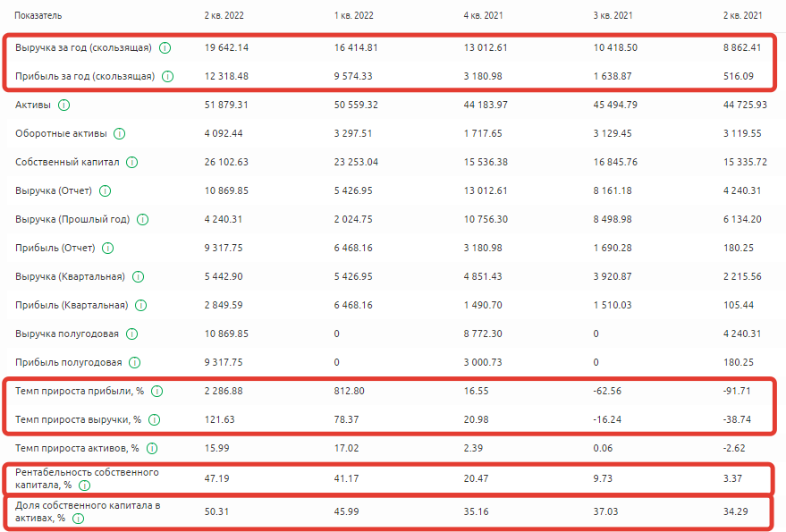
Task: Click info icon next to Темп прироста активов, %
Action: point(152,448)
